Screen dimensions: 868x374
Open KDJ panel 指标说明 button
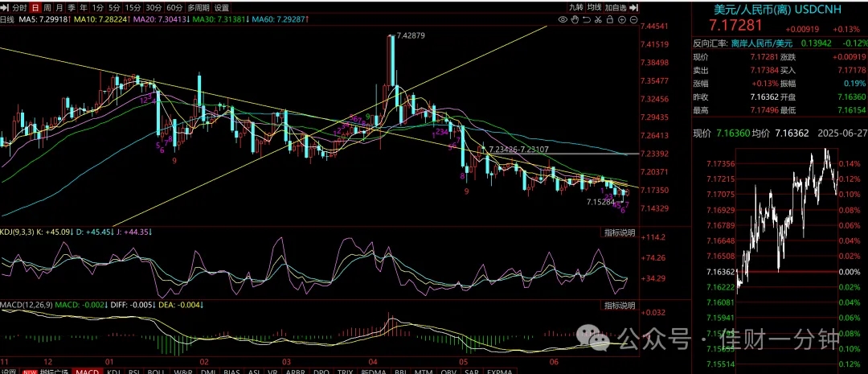tap(619, 232)
